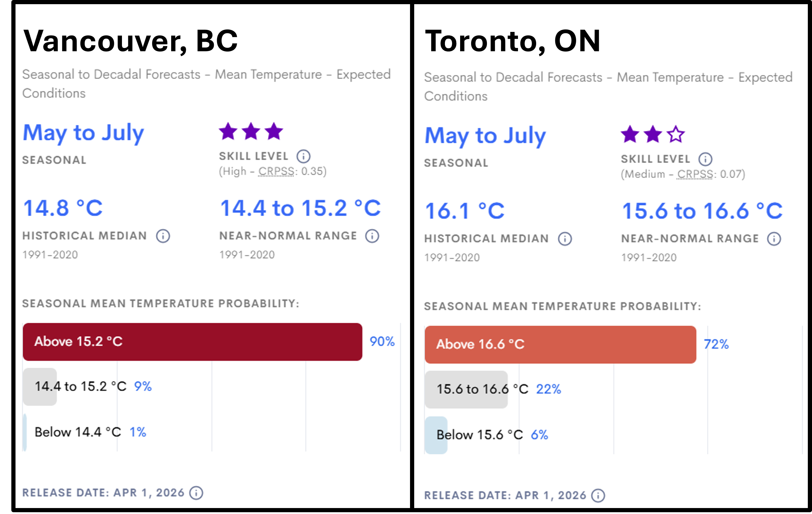The image size is (812, 514).
Task: Click the three filled stars skill rating
Action: click(251, 131)
